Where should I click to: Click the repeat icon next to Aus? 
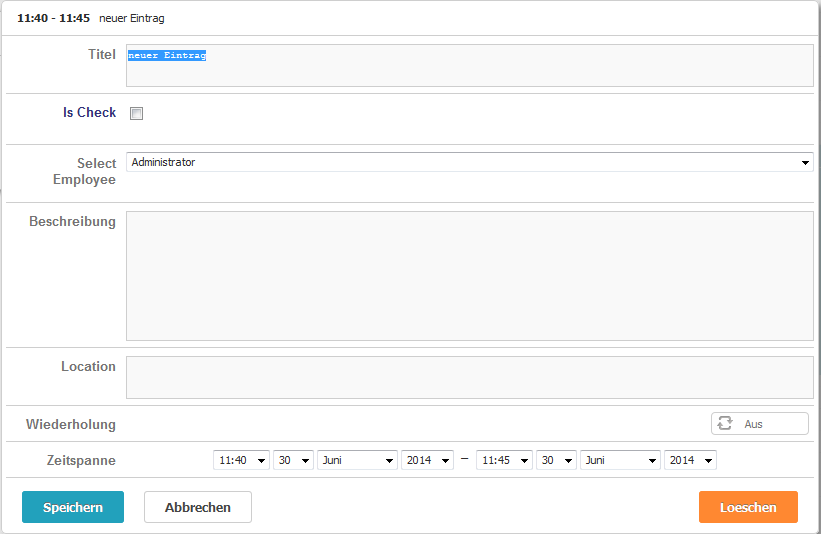tap(725, 424)
